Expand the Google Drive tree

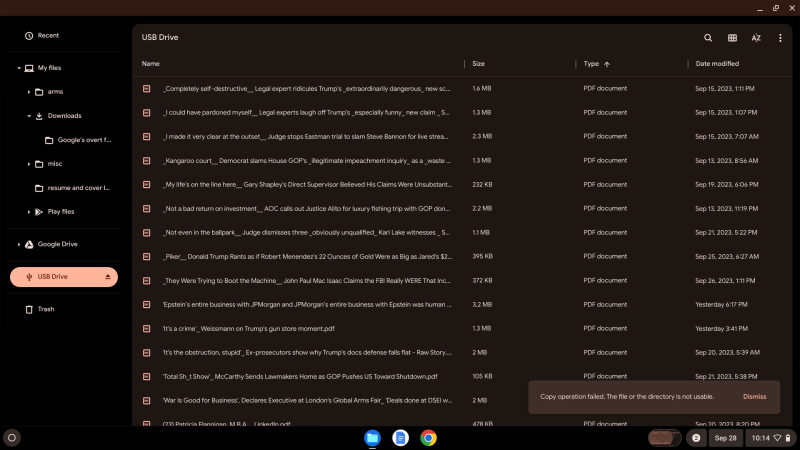(x=19, y=244)
